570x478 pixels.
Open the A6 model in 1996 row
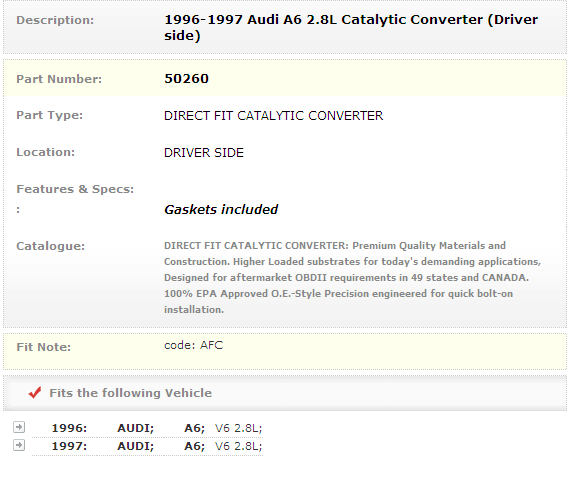tap(195, 428)
